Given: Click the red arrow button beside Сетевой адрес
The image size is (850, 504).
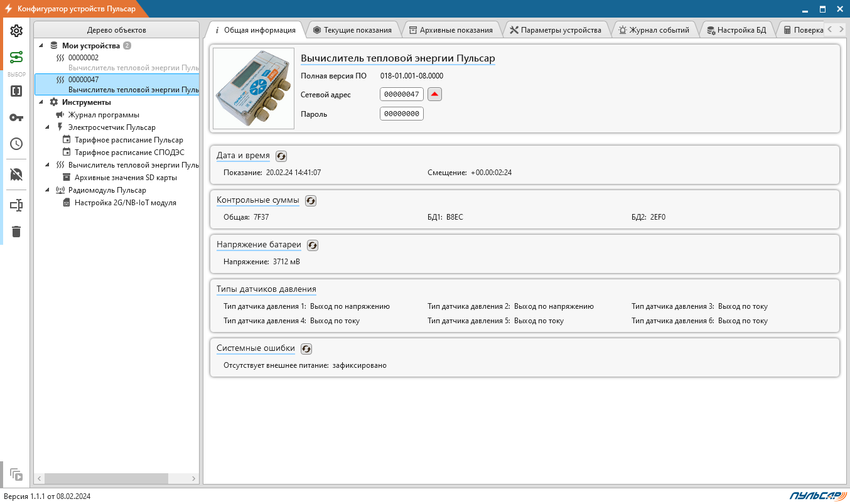Looking at the screenshot, I should coord(434,94).
